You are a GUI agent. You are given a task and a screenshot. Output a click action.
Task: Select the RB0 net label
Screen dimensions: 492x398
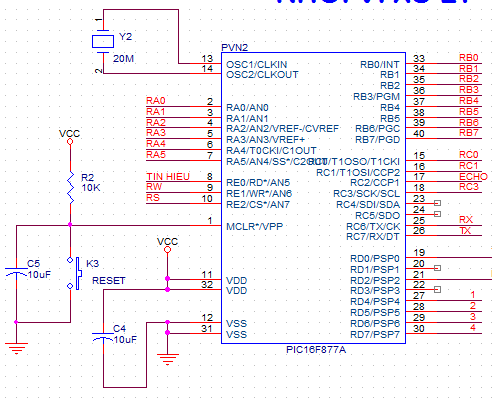(x=469, y=58)
